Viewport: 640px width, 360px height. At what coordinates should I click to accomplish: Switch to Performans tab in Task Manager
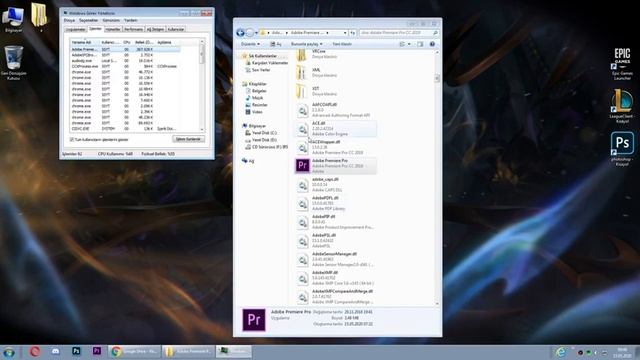(x=133, y=29)
